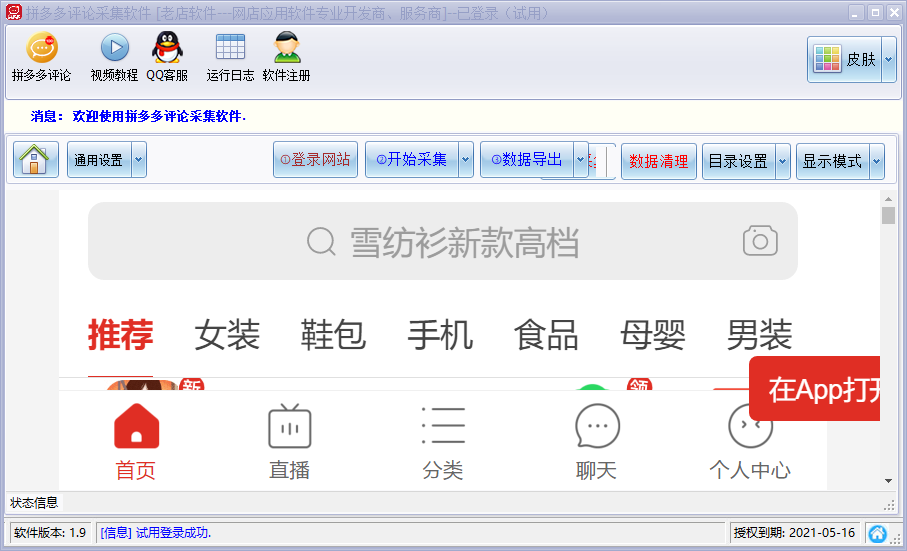Expand the 数据导出 dropdown arrow
Screen dimensions: 907x551
(581, 160)
